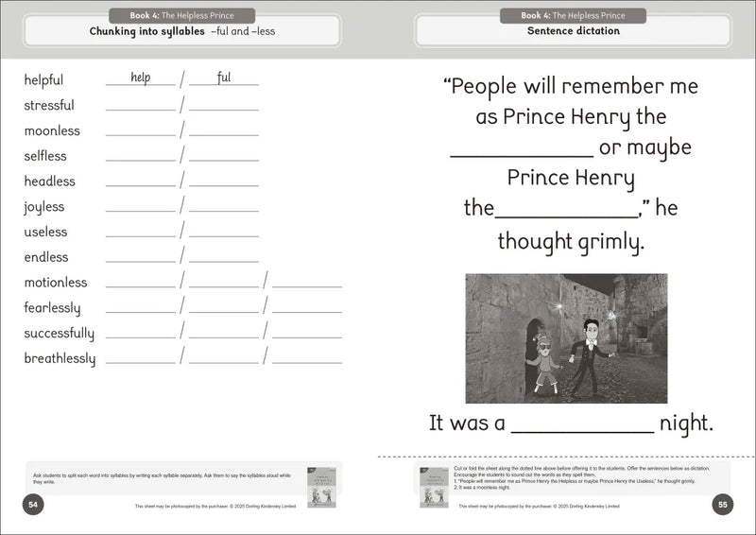This screenshot has width=756, height=535.
Task: Click the page number 55 badge
Action: [x=722, y=505]
